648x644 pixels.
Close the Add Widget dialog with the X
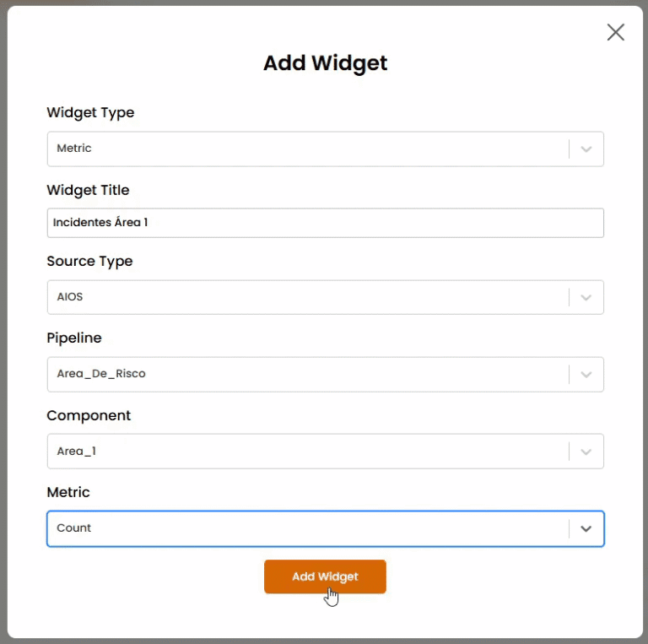(616, 32)
